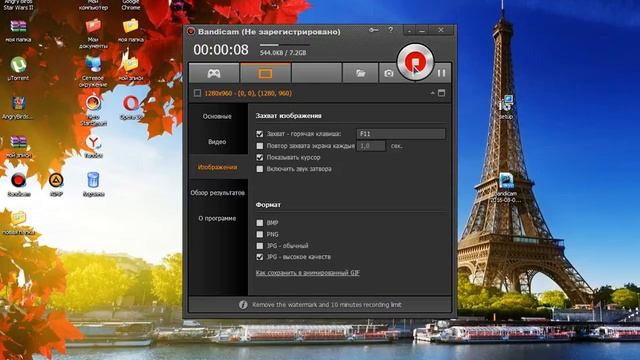Viewport: 640px width, 360px height.
Task: Toggle JPG - высокое качество format
Action: tap(260, 257)
